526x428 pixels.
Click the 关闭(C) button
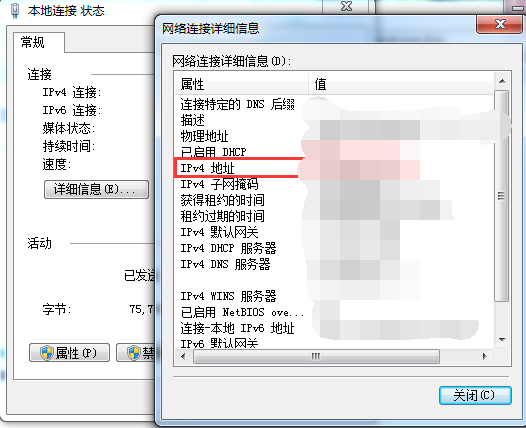tap(475, 395)
